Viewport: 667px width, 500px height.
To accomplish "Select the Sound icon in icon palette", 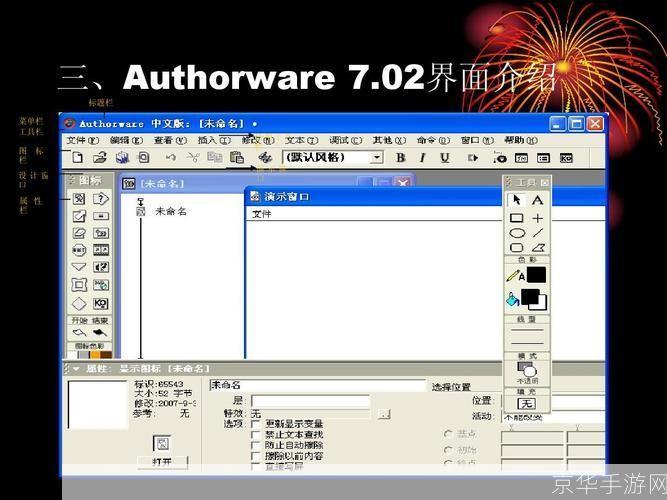I will click(x=101, y=267).
